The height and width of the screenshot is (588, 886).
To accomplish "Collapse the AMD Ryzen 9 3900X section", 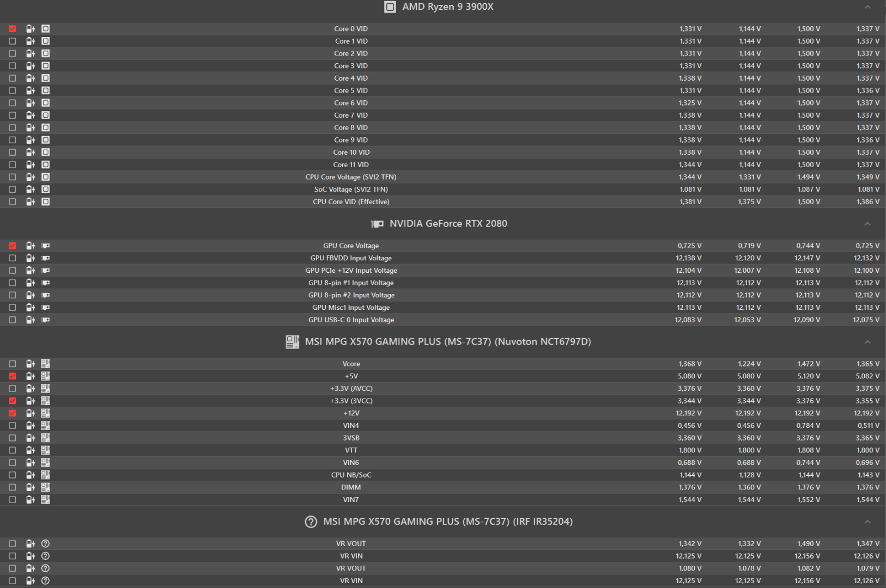I will [867, 7].
